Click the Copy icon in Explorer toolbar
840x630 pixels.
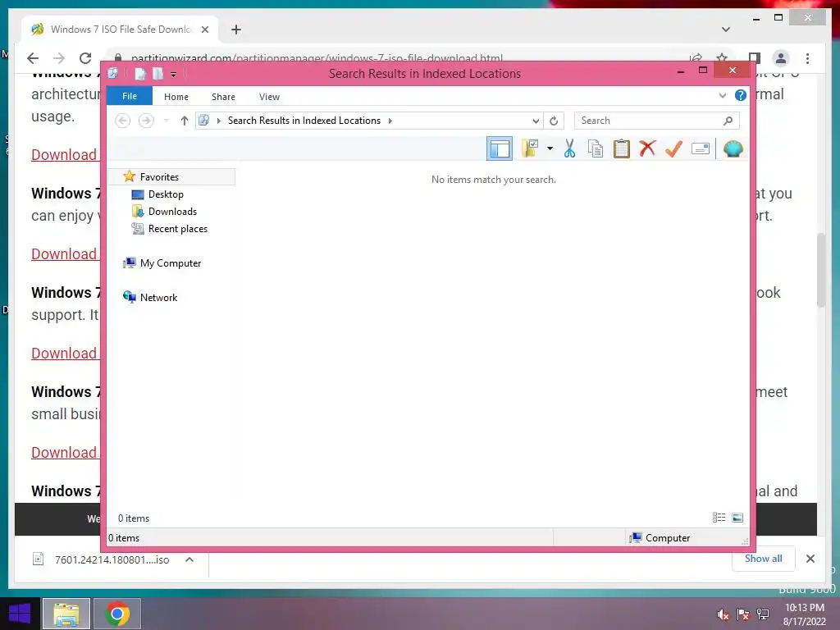596,148
